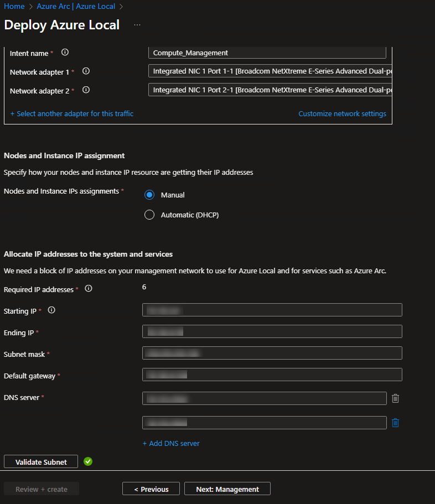
Task: Open the ellipsis menu beside Deploy Azure Local
Action: (137, 25)
